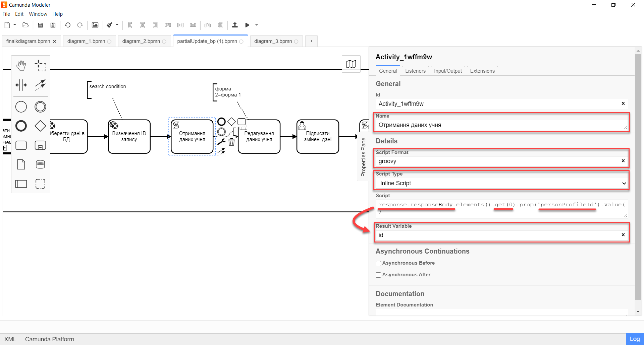Toggle the minimap icon
The height and width of the screenshot is (345, 644).
351,64
